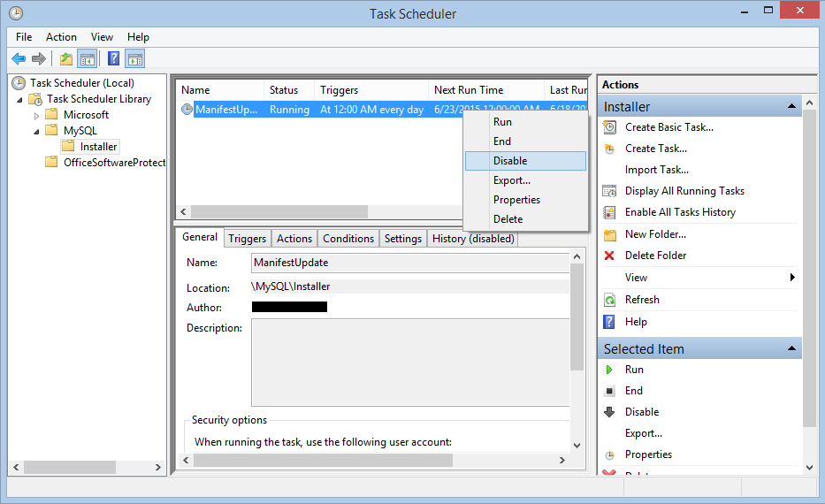Click the Forward arrow toolbar icon
The width and height of the screenshot is (825, 504).
(x=39, y=58)
